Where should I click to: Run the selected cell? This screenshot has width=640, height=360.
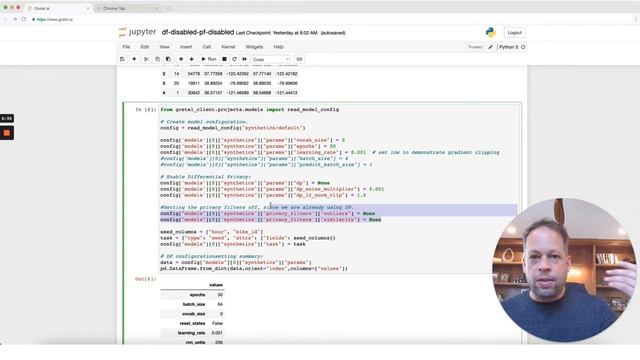click(209, 59)
